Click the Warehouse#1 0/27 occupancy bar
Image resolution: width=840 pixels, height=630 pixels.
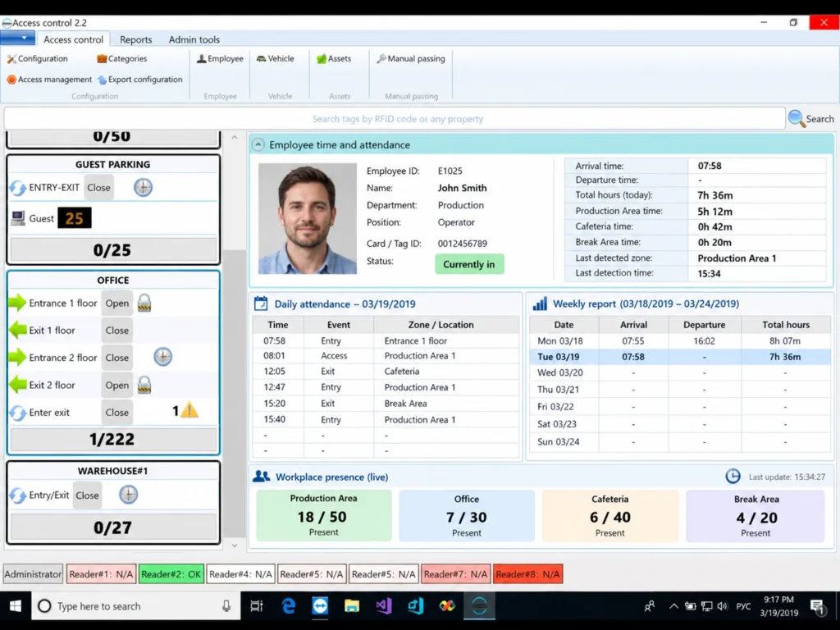pyautogui.click(x=113, y=527)
